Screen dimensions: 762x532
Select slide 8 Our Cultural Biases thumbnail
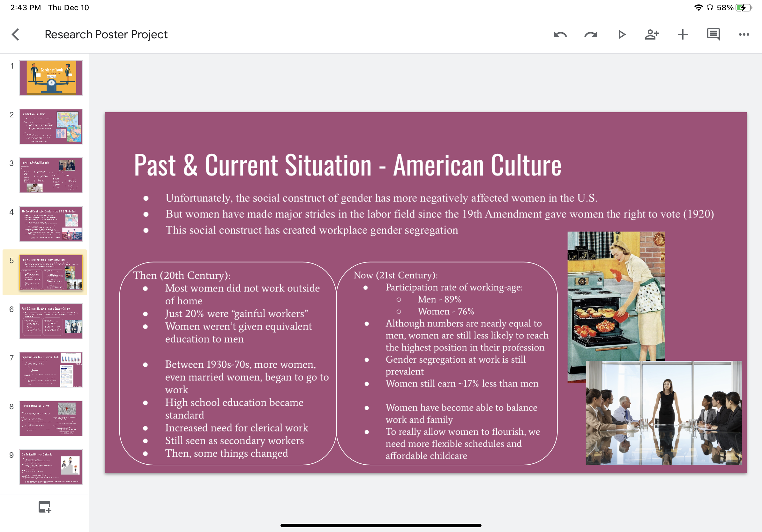tap(51, 418)
